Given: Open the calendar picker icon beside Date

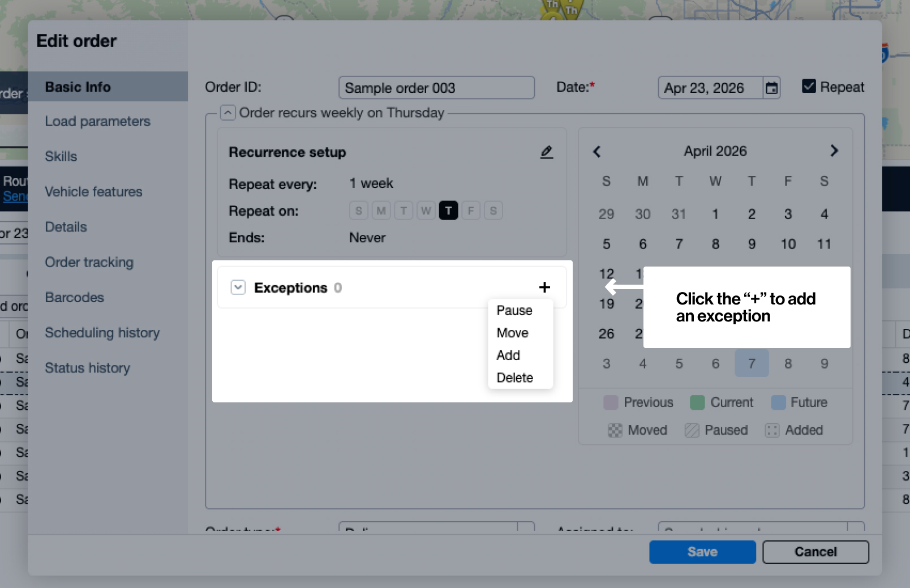Looking at the screenshot, I should tap(771, 88).
